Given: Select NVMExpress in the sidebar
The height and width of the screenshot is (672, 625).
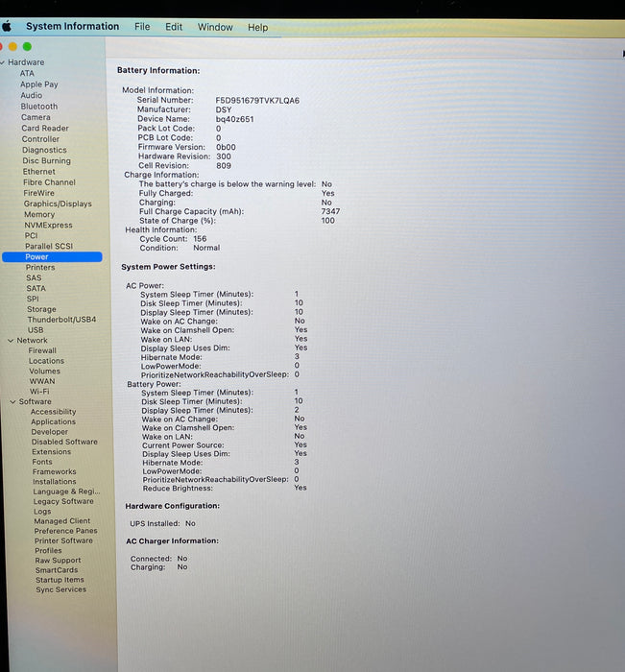Looking at the screenshot, I should click(x=48, y=225).
